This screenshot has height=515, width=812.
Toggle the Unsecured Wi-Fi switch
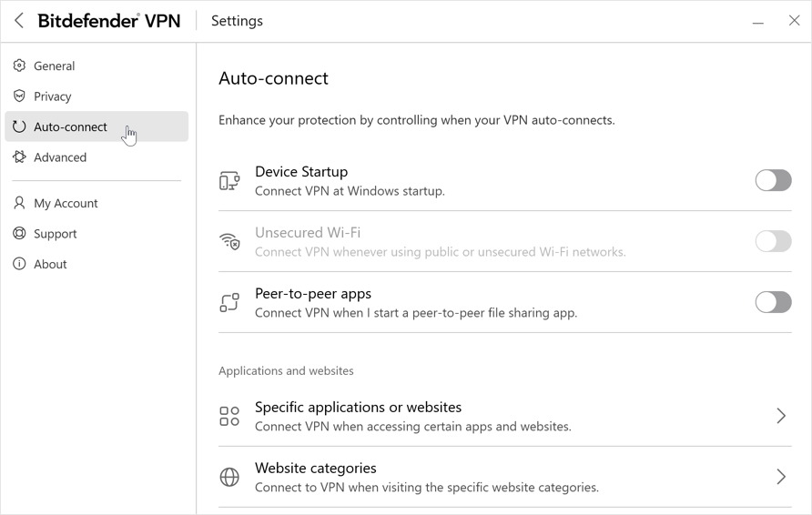pos(773,241)
